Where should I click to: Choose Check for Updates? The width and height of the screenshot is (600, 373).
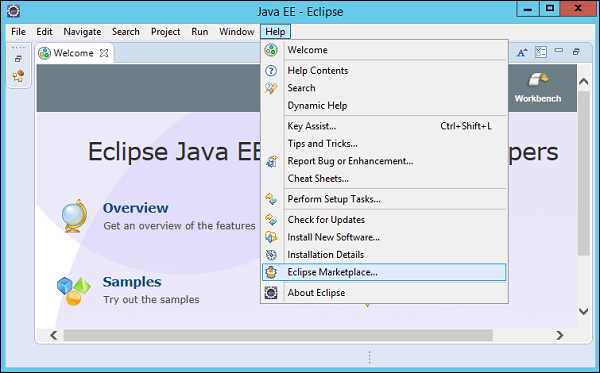[x=384, y=220]
